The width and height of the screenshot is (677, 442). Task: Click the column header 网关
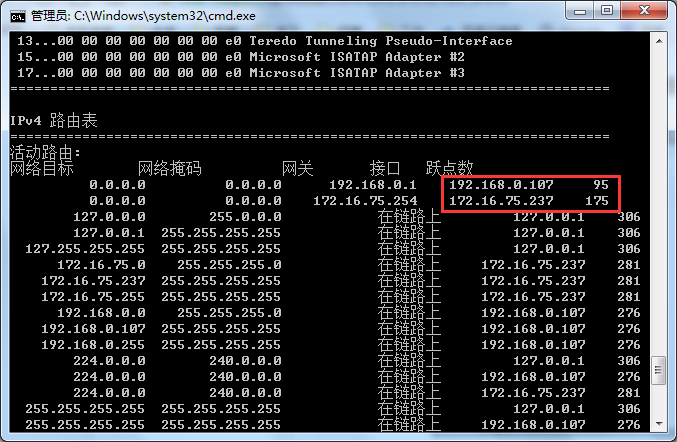[x=297, y=168]
